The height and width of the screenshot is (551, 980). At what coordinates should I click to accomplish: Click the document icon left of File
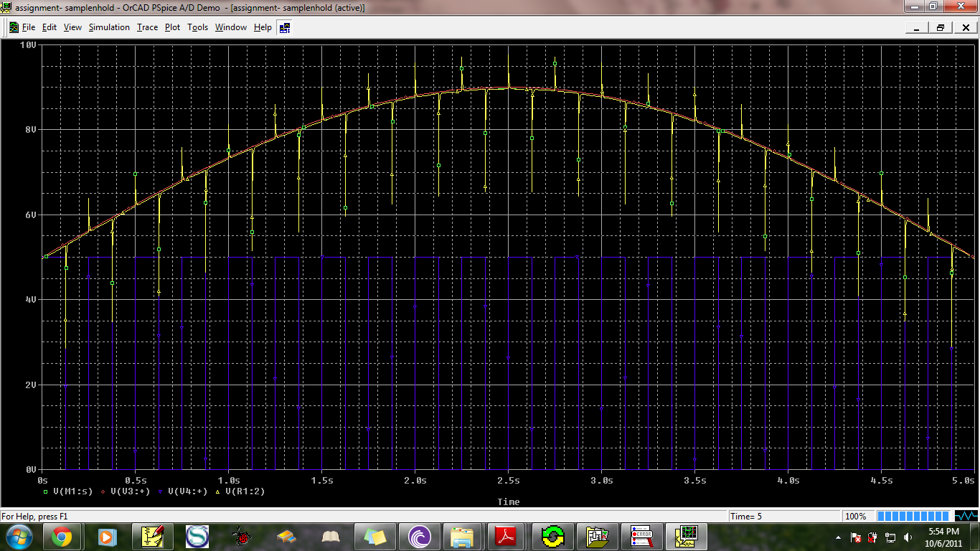coord(14,27)
